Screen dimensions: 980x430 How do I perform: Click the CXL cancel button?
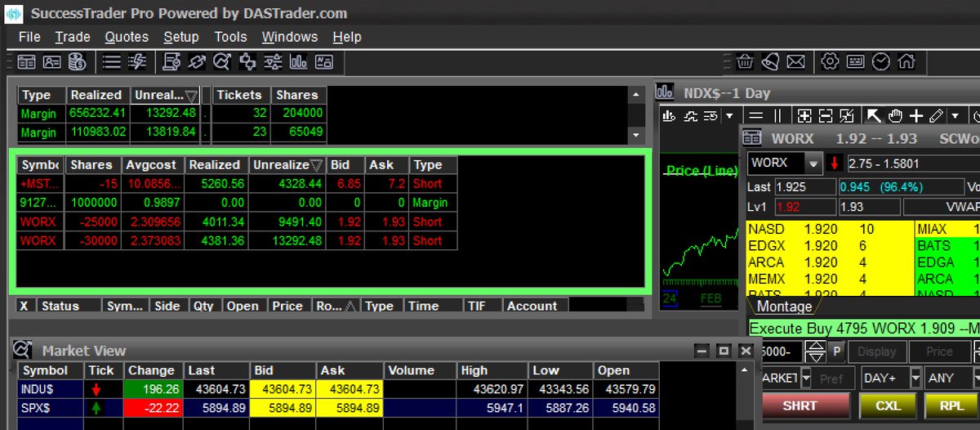tap(888, 405)
